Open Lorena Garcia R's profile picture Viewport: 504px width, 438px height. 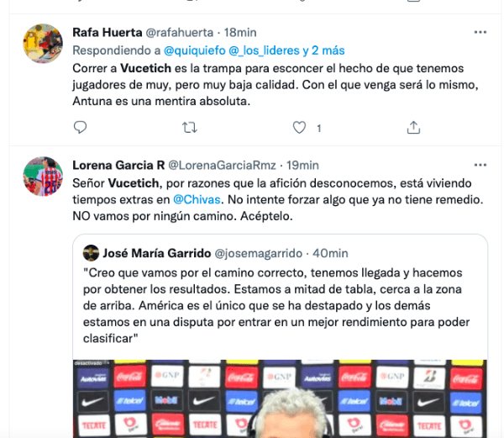point(43,177)
